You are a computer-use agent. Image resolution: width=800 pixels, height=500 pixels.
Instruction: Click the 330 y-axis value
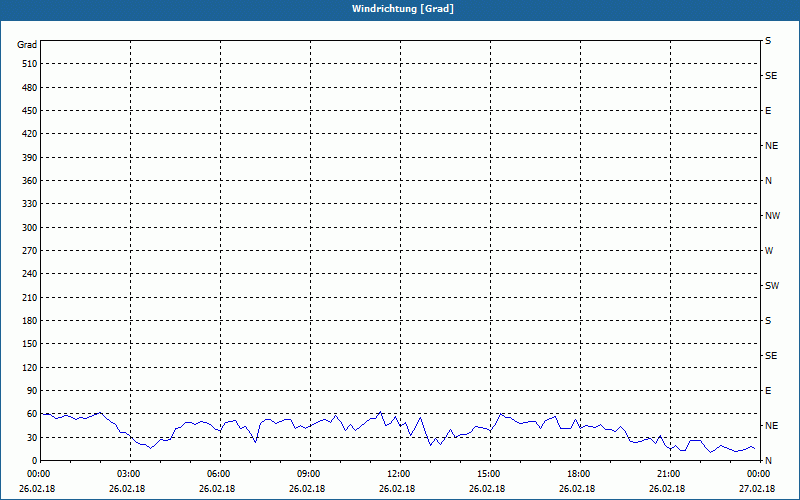click(x=30, y=204)
